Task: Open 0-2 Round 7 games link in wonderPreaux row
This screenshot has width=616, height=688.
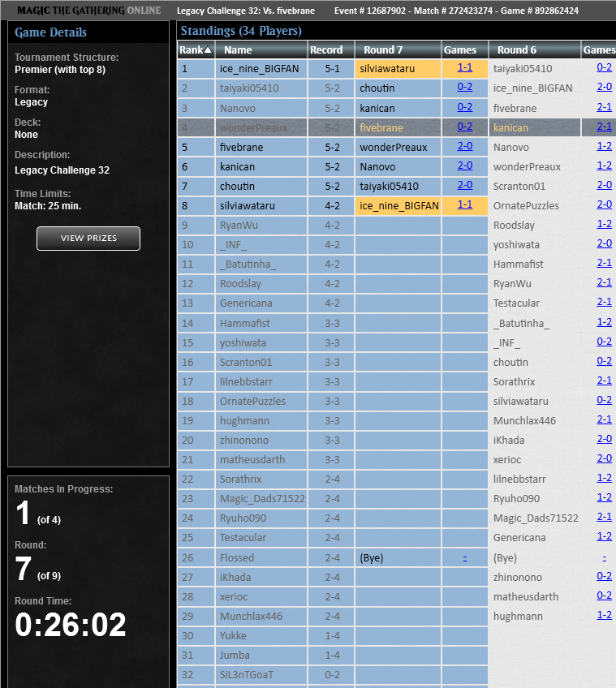Action: click(465, 127)
